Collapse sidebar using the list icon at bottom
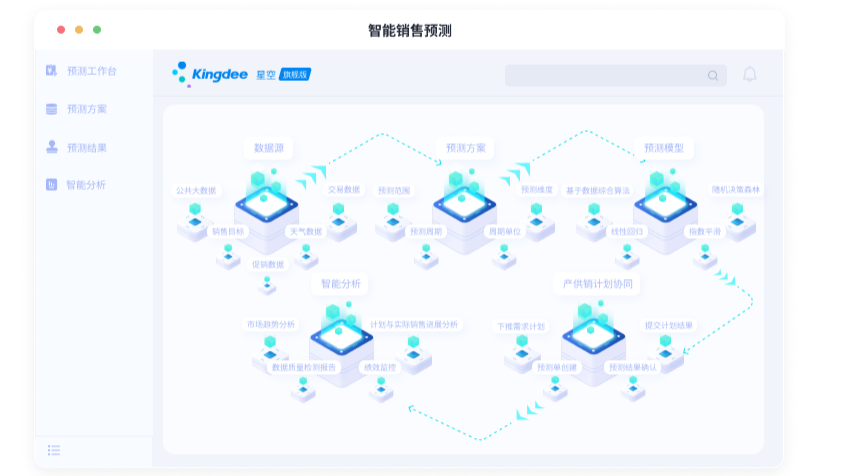Image resolution: width=847 pixels, height=476 pixels. coord(53,450)
